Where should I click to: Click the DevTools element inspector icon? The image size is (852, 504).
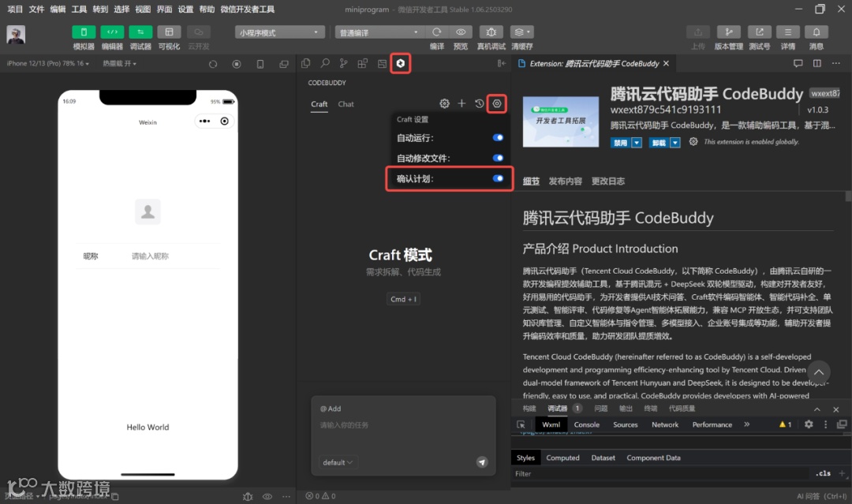click(521, 424)
